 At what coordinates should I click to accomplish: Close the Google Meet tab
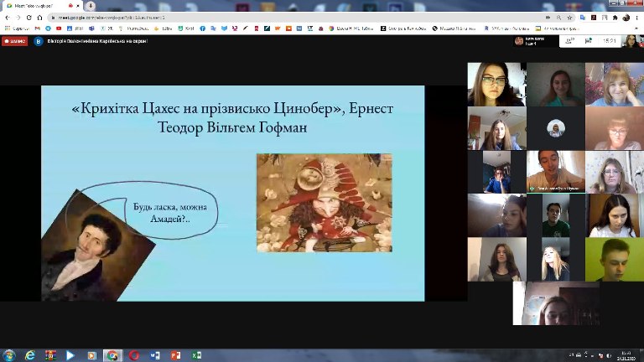pos(78,6)
